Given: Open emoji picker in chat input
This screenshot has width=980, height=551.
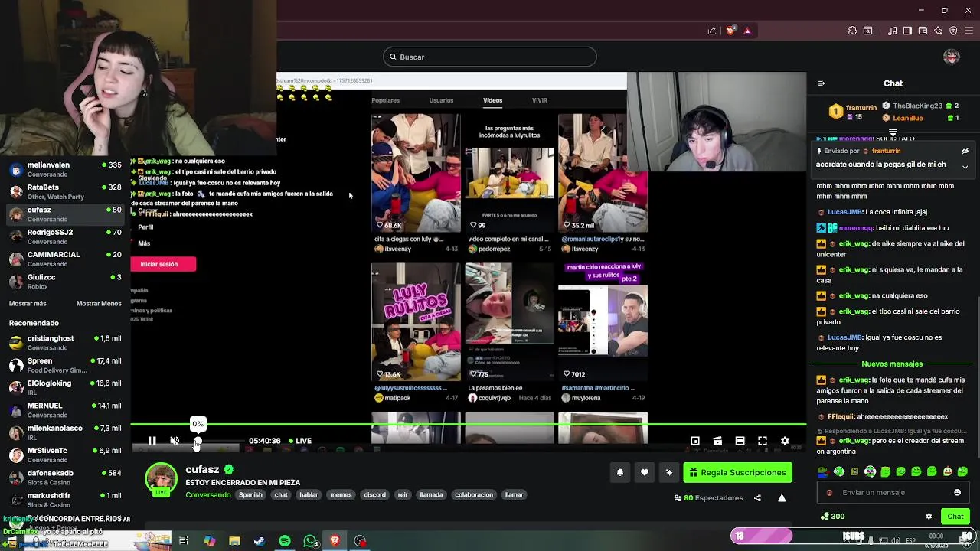Looking at the screenshot, I should [957, 492].
